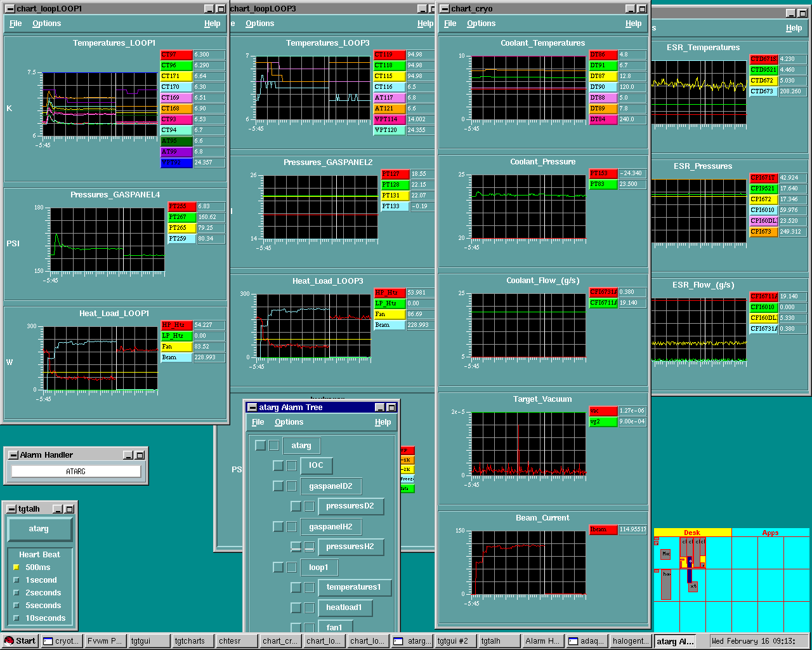Open atarg Alarm Tree window menu button
This screenshot has height=650, width=812.
[252, 408]
